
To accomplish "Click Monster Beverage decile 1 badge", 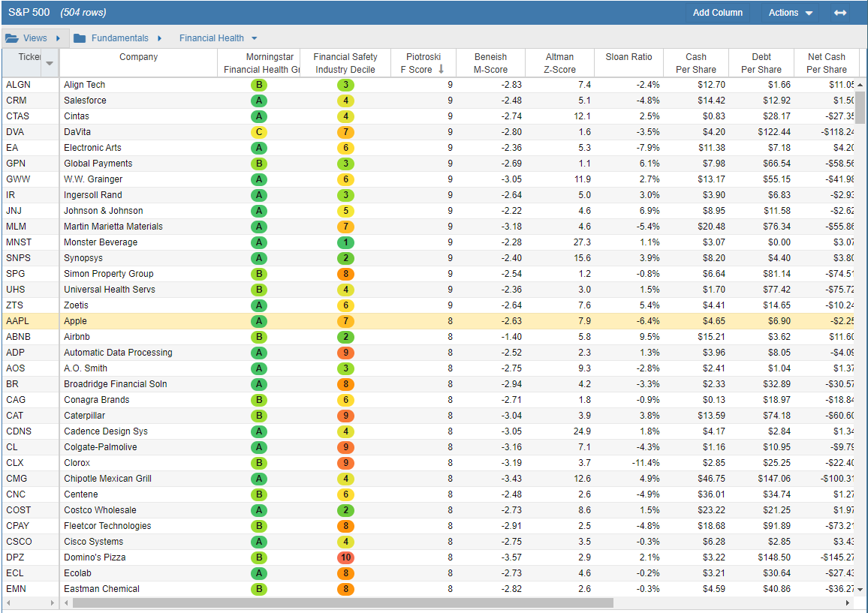I will [x=345, y=242].
